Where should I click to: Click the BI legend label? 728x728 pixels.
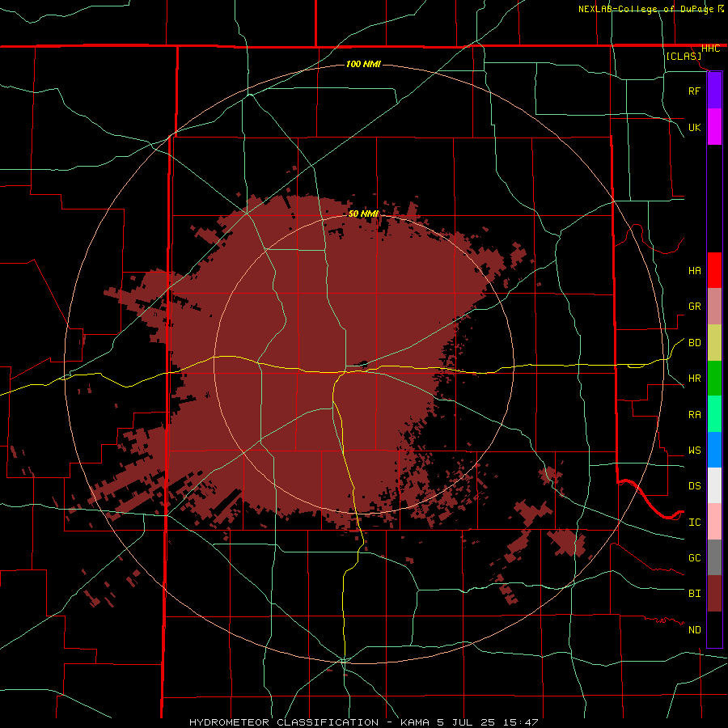click(x=694, y=594)
